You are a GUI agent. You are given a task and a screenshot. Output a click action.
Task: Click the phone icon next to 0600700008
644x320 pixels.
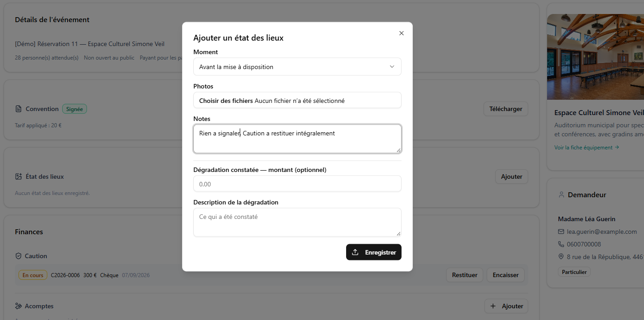coord(561,244)
